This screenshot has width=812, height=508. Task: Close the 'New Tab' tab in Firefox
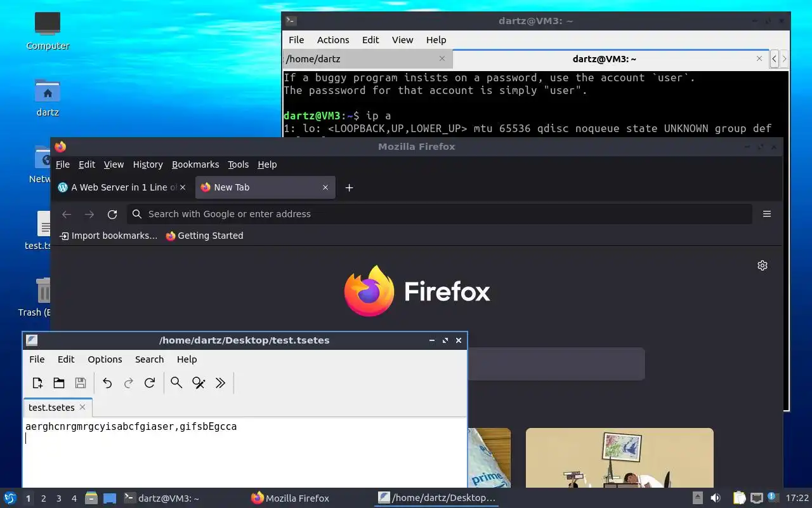pos(325,187)
